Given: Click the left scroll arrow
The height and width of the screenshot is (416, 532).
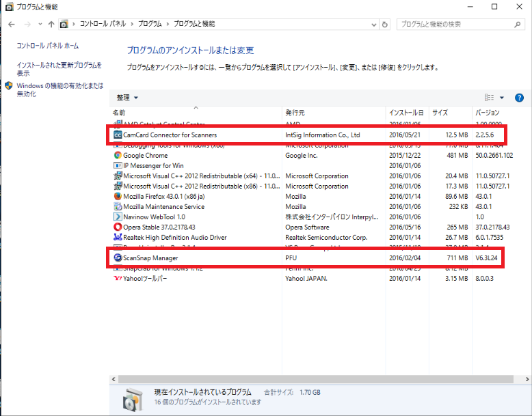Looking at the screenshot, I should coord(114,379).
